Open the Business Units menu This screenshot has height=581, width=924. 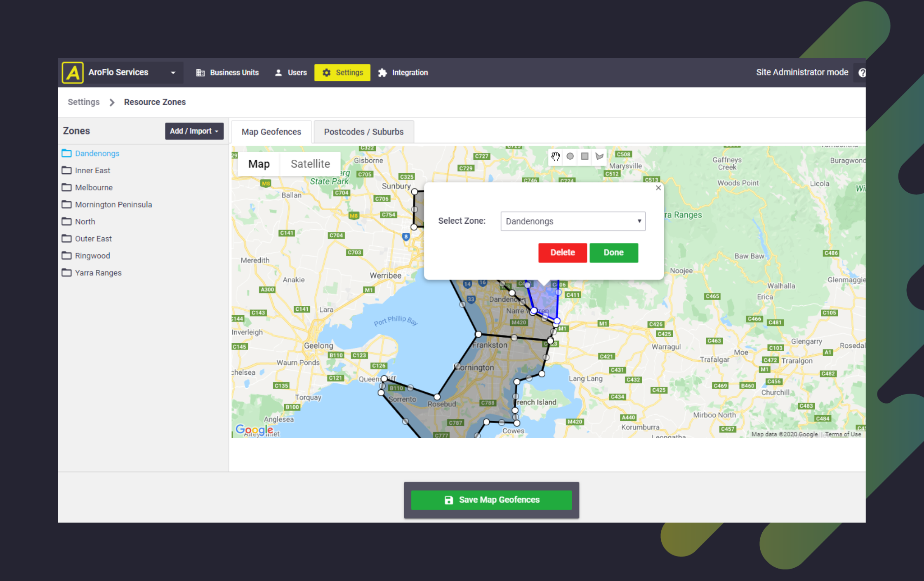pos(227,73)
